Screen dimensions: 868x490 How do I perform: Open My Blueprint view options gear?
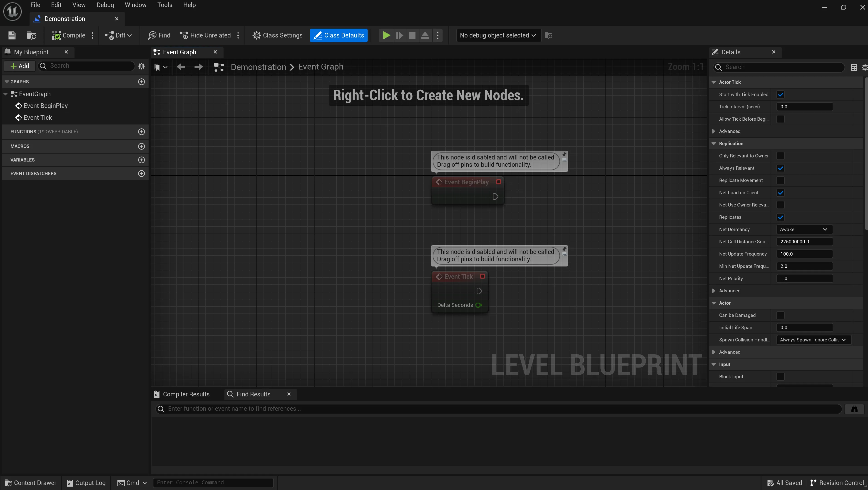(x=142, y=66)
